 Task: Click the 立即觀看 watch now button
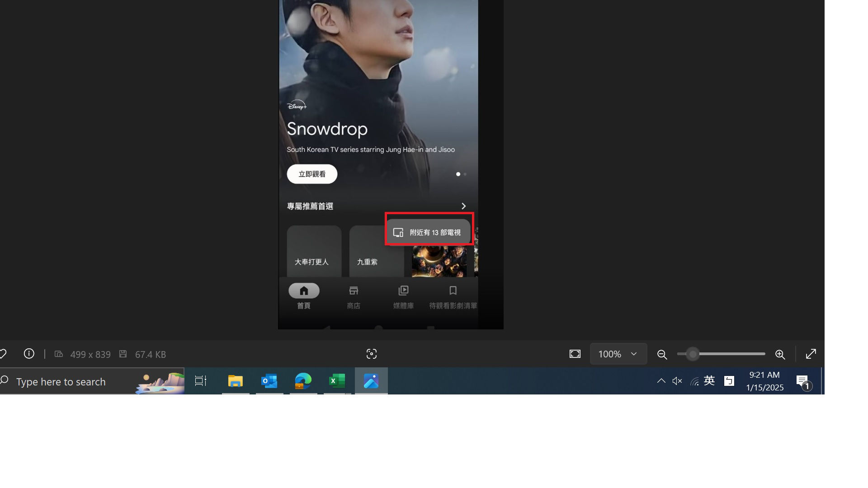pos(312,174)
